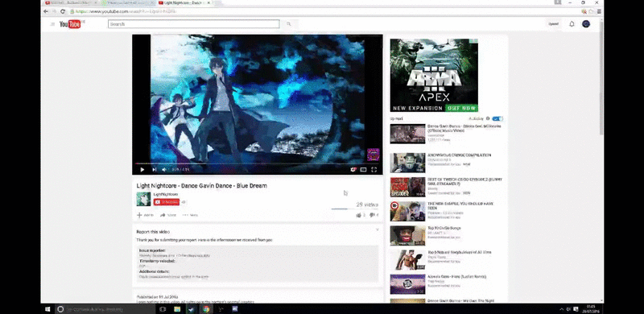Like the video with thumbs up
Image resolution: width=644 pixels, height=314 pixels.
(x=359, y=215)
